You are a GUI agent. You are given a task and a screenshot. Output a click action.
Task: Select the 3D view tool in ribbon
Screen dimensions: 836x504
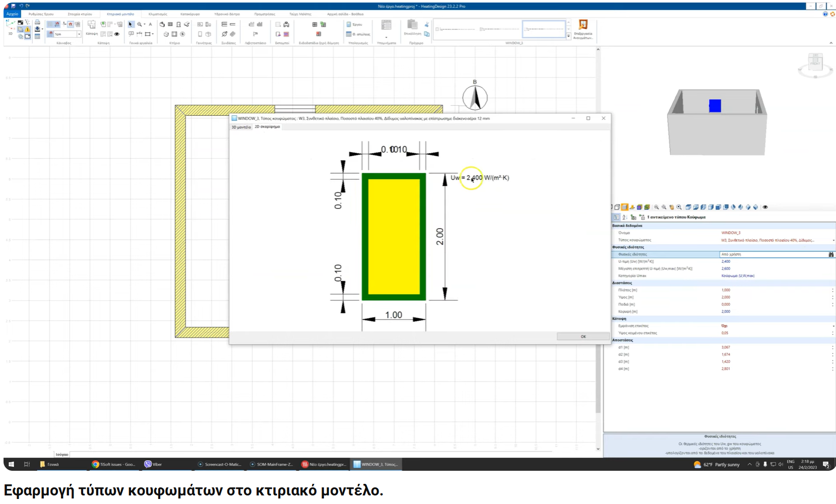[x=10, y=28]
